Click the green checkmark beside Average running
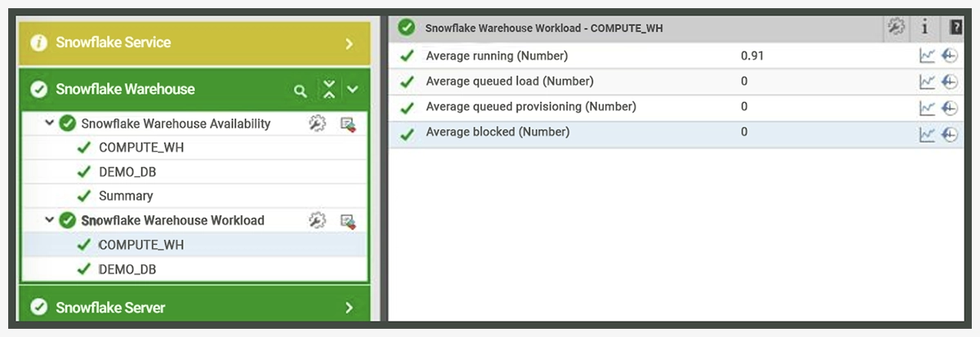 [407, 56]
